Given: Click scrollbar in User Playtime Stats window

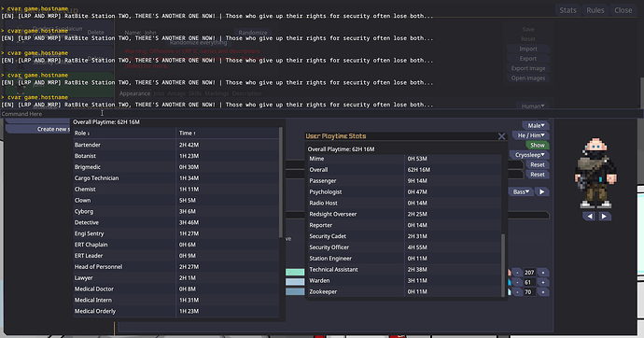Looking at the screenshot, I should [503, 265].
